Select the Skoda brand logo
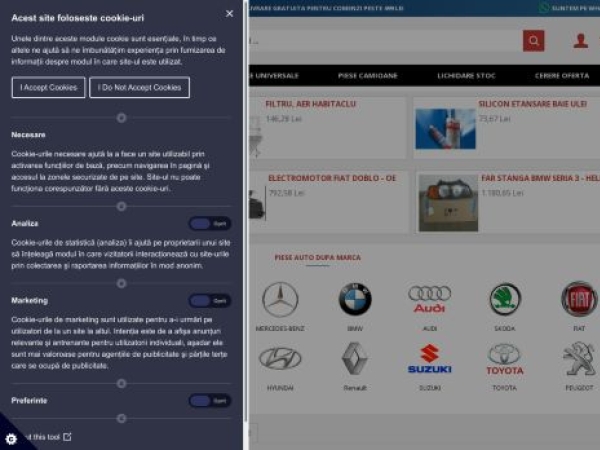 505,300
